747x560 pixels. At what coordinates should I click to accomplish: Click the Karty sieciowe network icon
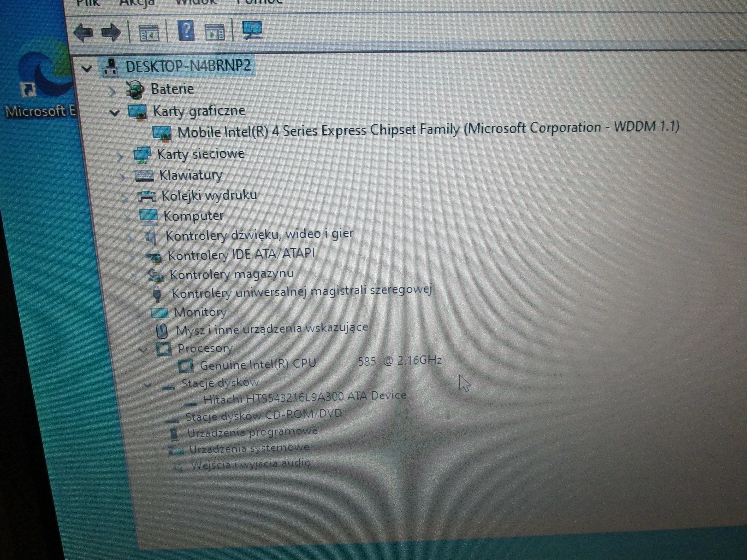pos(142,155)
